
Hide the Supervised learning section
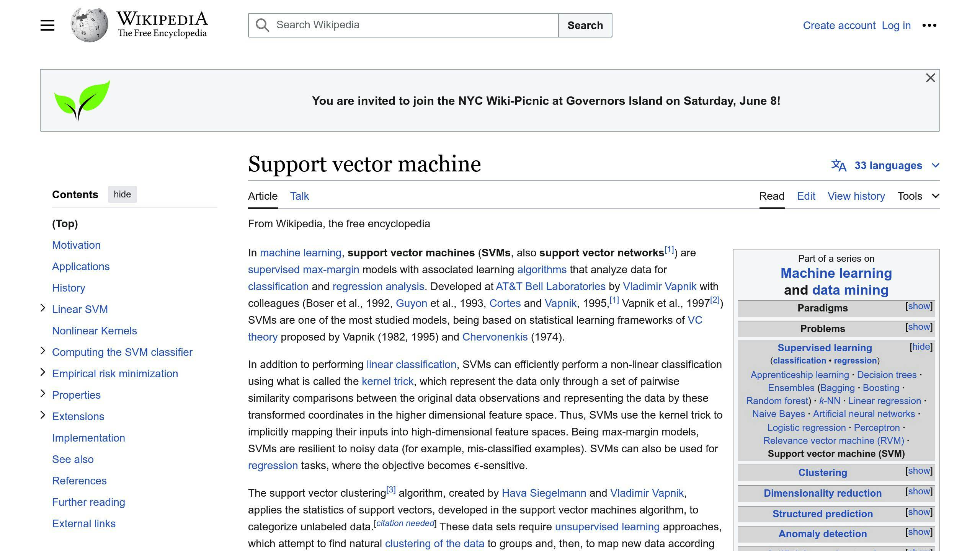click(921, 347)
